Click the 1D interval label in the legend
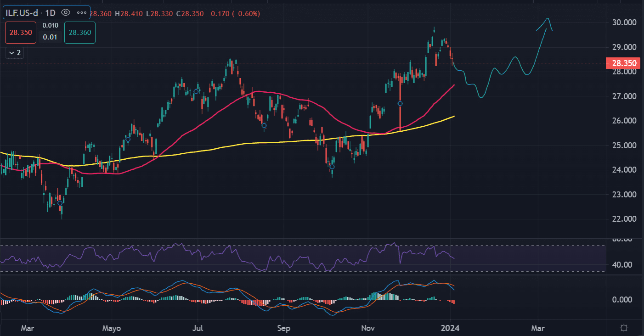Image resolution: width=644 pixels, height=336 pixels. tap(51, 13)
